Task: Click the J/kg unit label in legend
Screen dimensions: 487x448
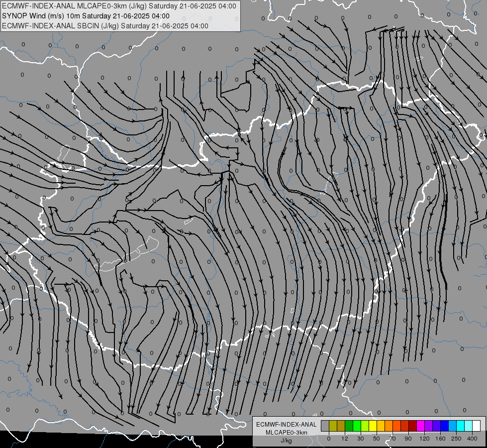Action: pos(287,441)
